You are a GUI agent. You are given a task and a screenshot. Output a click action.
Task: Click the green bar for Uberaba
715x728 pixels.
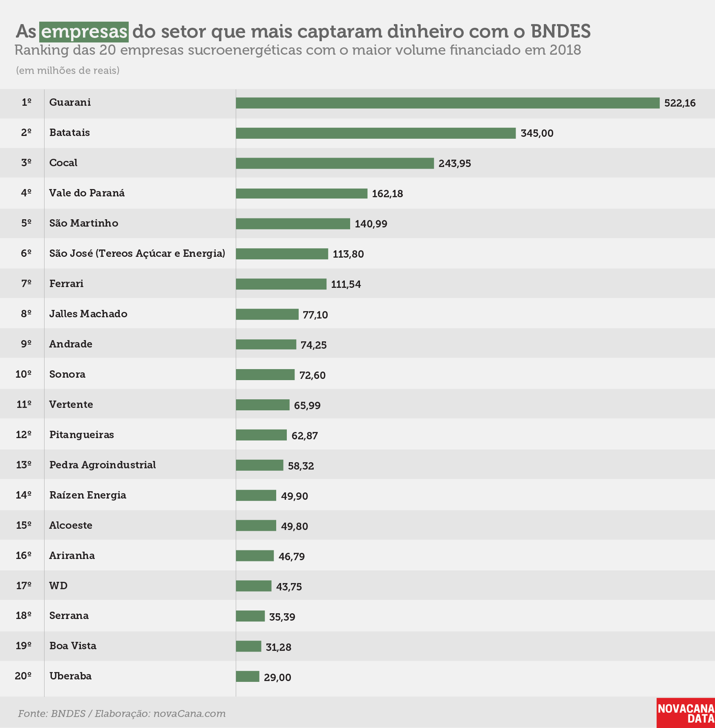point(248,677)
